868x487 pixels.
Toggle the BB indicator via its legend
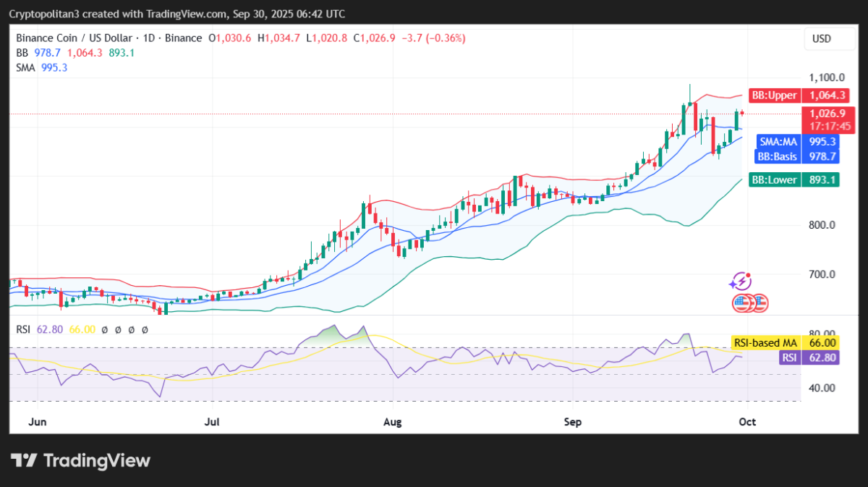(22, 52)
